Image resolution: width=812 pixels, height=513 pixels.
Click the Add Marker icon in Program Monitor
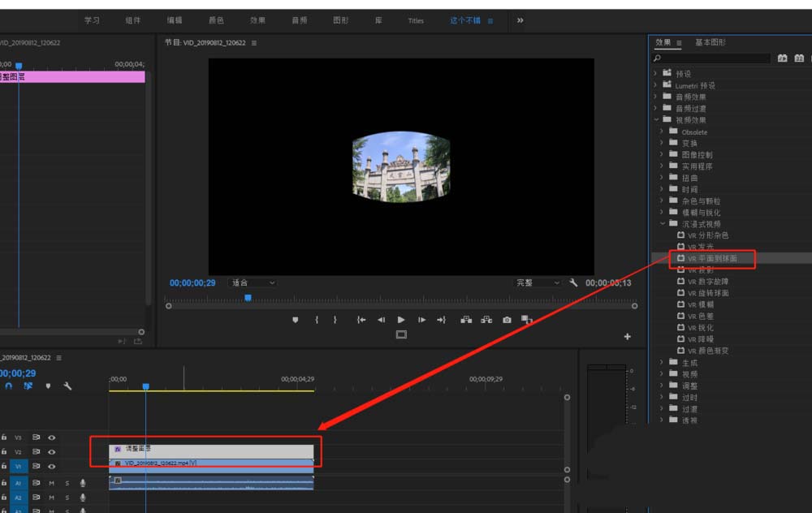296,320
